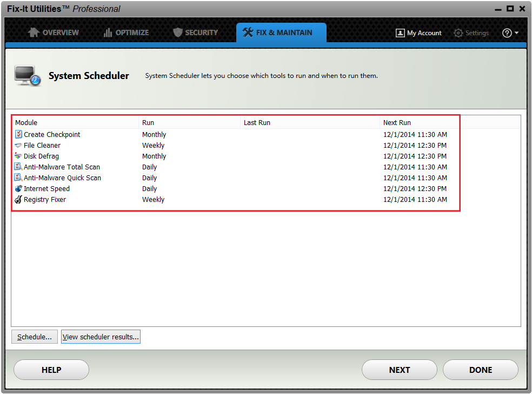The width and height of the screenshot is (532, 394).
Task: Click the Internet Speed globe icon
Action: 18,188
